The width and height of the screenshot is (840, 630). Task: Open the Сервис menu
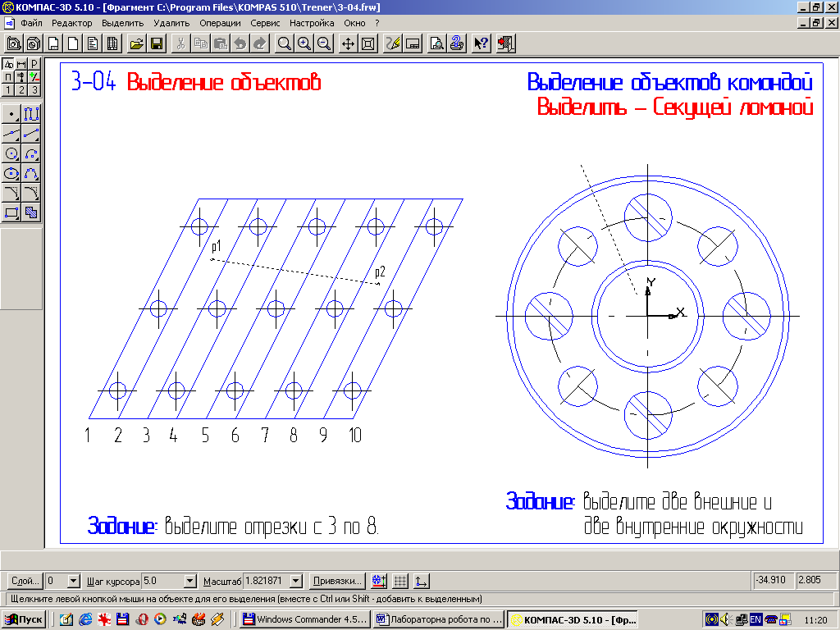pos(265,23)
